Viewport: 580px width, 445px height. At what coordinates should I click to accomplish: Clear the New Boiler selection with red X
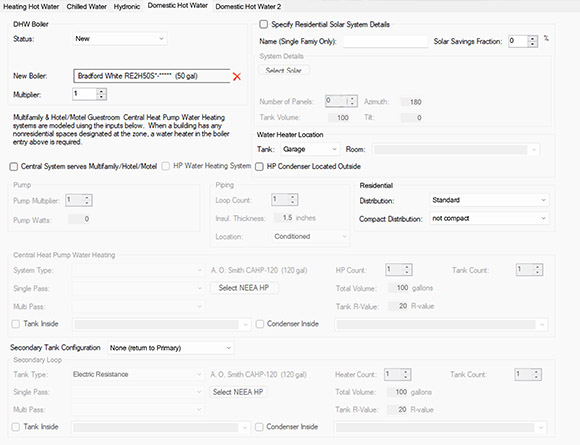click(x=237, y=77)
